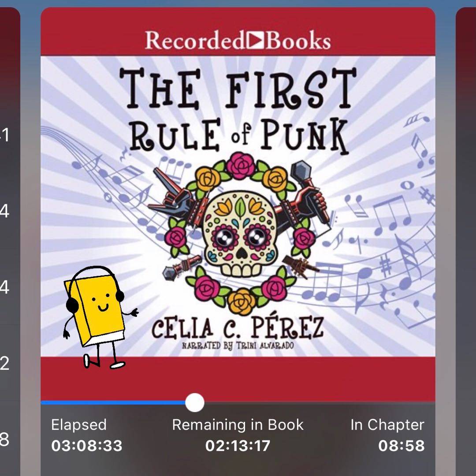Click the In Chapter label
The image size is (476, 476).
click(x=387, y=424)
